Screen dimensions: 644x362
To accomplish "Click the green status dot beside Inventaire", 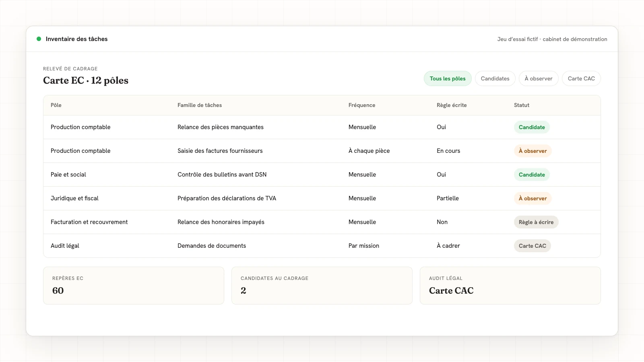I will [39, 39].
